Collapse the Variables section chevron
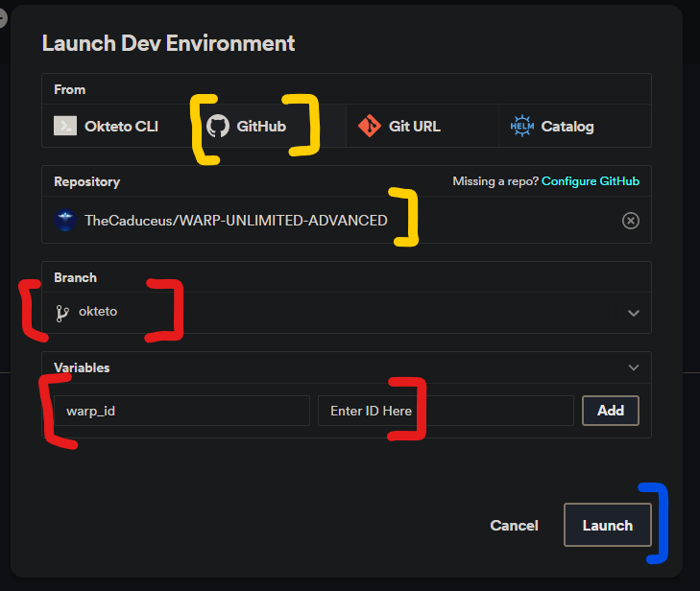The width and height of the screenshot is (700, 591). coord(634,367)
